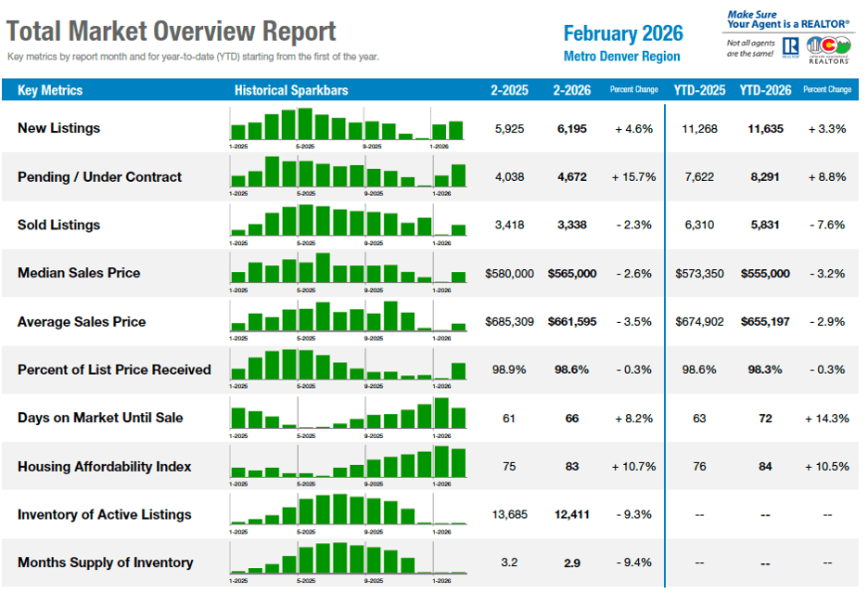
Task: Click the Percent of List Price Received label
Action: click(x=114, y=369)
